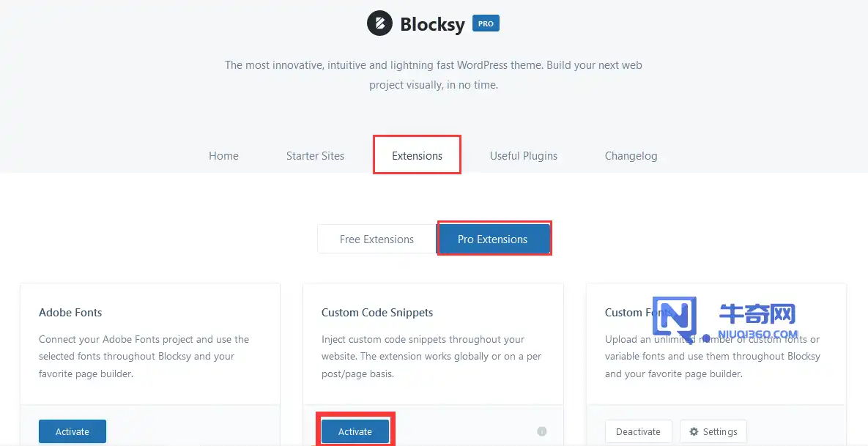The image size is (868, 446).
Task: Click the blue PRO badge next to Blocksy
Action: 486,23
